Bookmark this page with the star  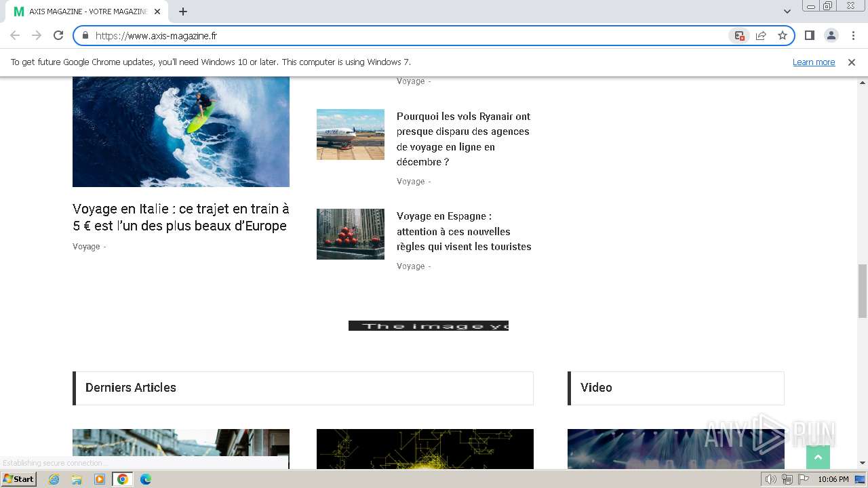click(783, 35)
